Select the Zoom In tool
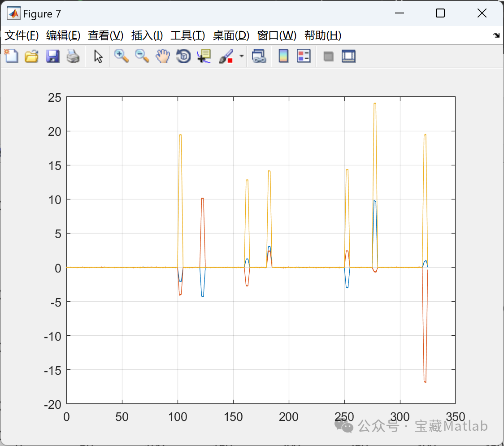Image resolution: width=504 pixels, height=446 pixels. click(121, 56)
